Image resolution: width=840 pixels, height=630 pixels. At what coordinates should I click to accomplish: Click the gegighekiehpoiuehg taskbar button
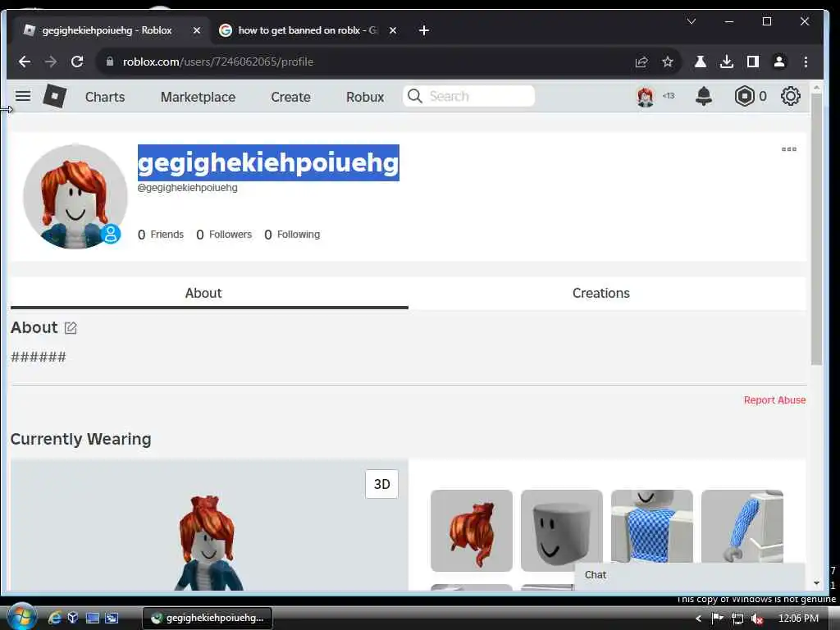pos(208,619)
